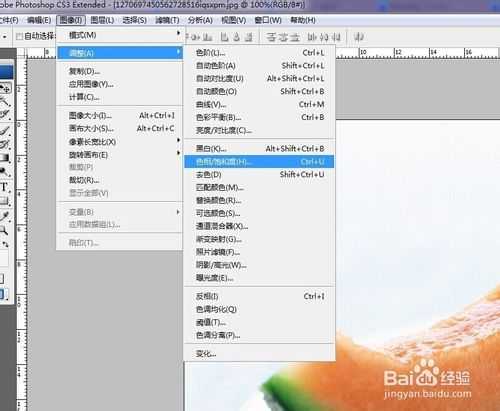
Task: Choose 应用图像(Y)... menu item
Action: click(x=120, y=84)
